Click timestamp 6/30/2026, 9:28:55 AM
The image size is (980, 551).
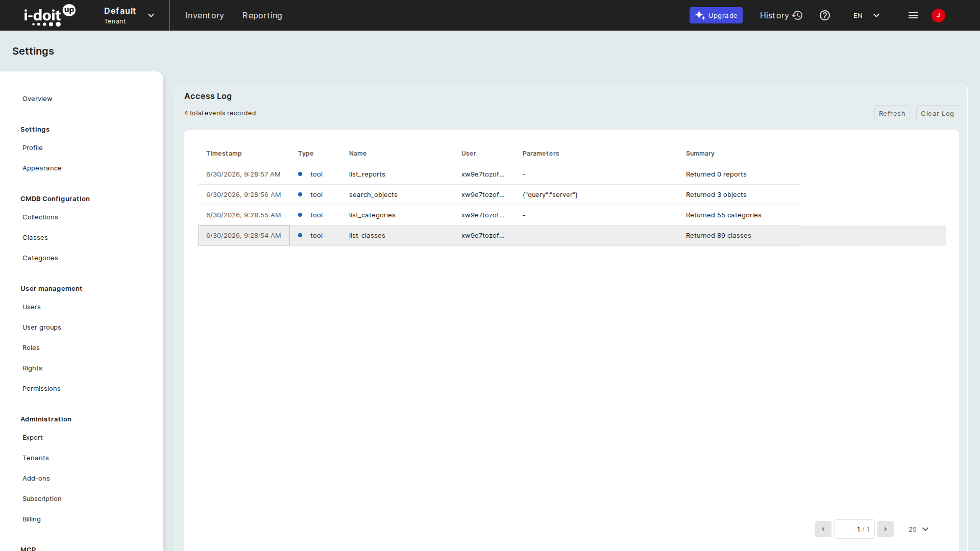coord(243,215)
